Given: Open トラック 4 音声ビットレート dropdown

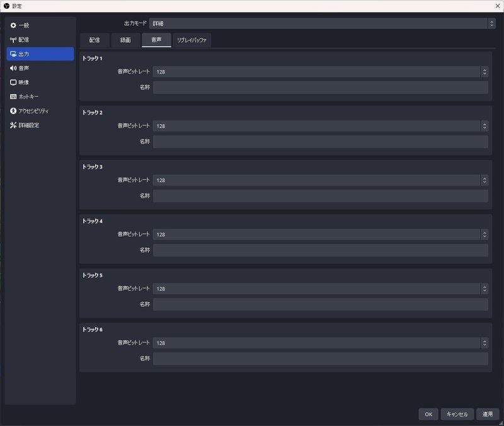Looking at the screenshot, I should 321,234.
